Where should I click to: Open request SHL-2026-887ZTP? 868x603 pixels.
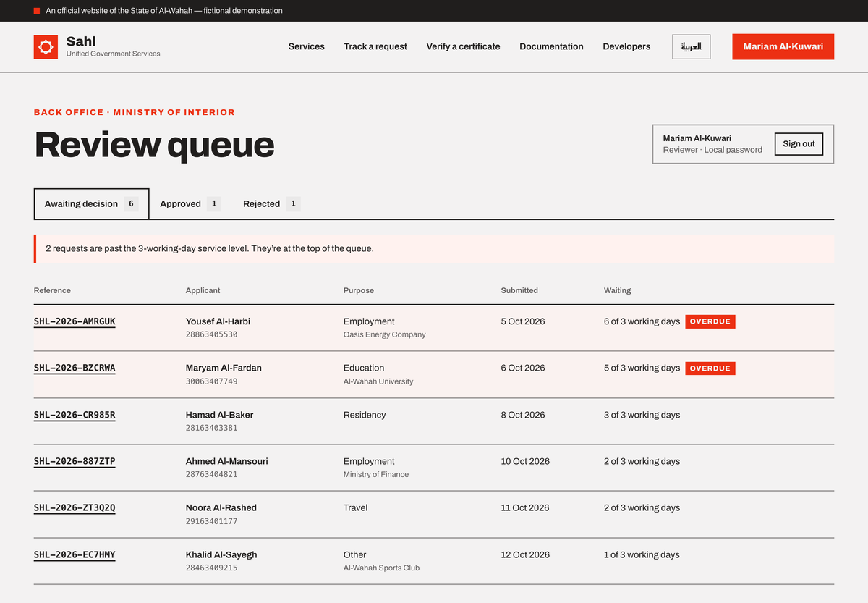coord(75,461)
